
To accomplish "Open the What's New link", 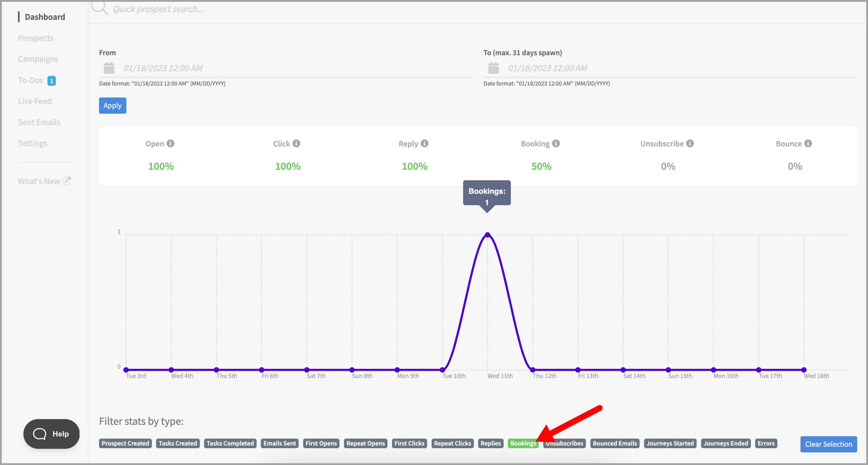I will pyautogui.click(x=39, y=181).
